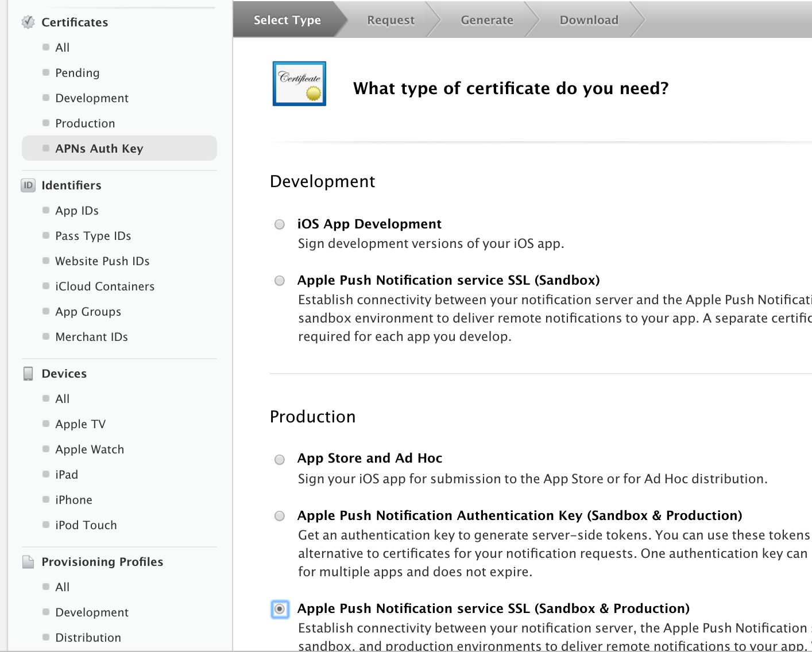Click the Identifiers section heading
This screenshot has width=812, height=652.
[71, 185]
